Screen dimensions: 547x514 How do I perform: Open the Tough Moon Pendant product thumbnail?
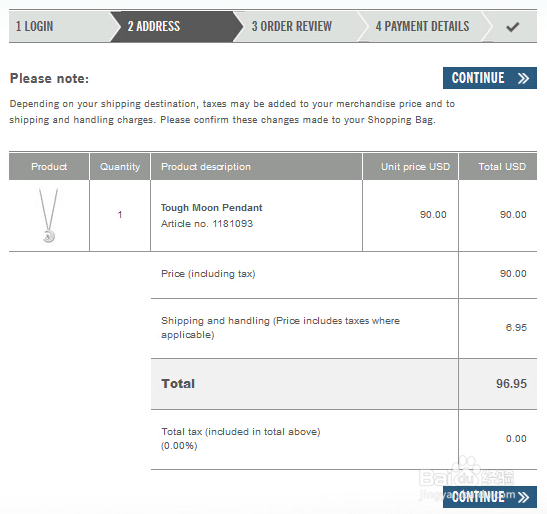(49, 215)
